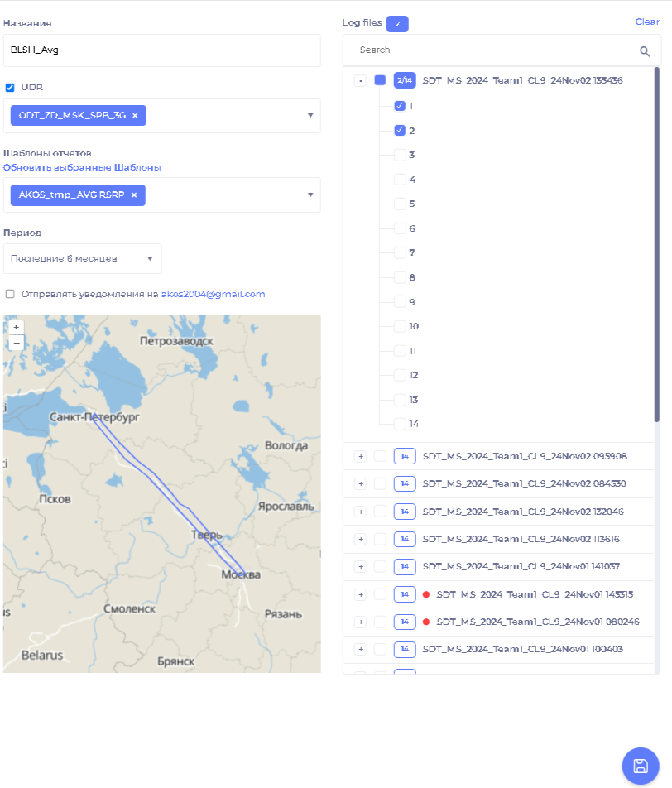Click the search magnifier icon in Log files
Viewport: 672px width, 788px height.
pos(645,51)
